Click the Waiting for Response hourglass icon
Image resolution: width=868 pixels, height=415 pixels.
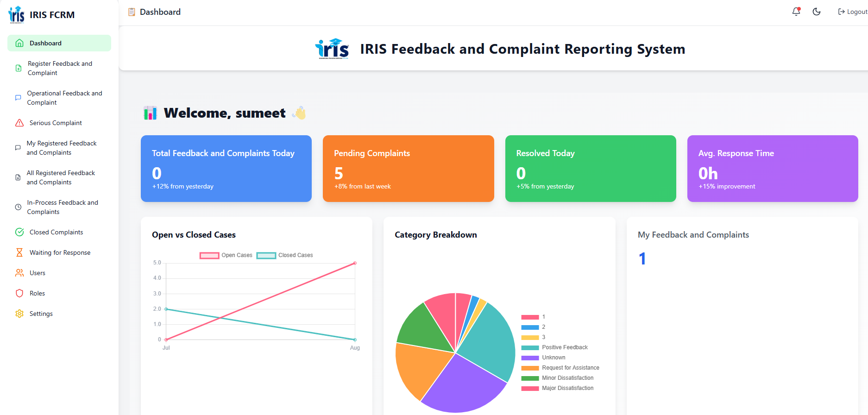[x=19, y=252]
